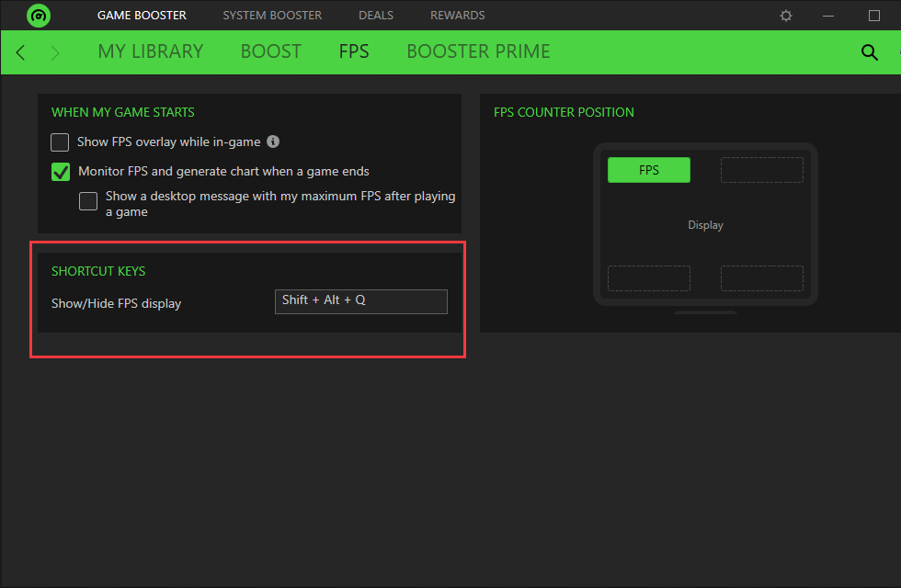Switch to the My Library tab
Viewport: 901px width, 588px height.
(151, 51)
